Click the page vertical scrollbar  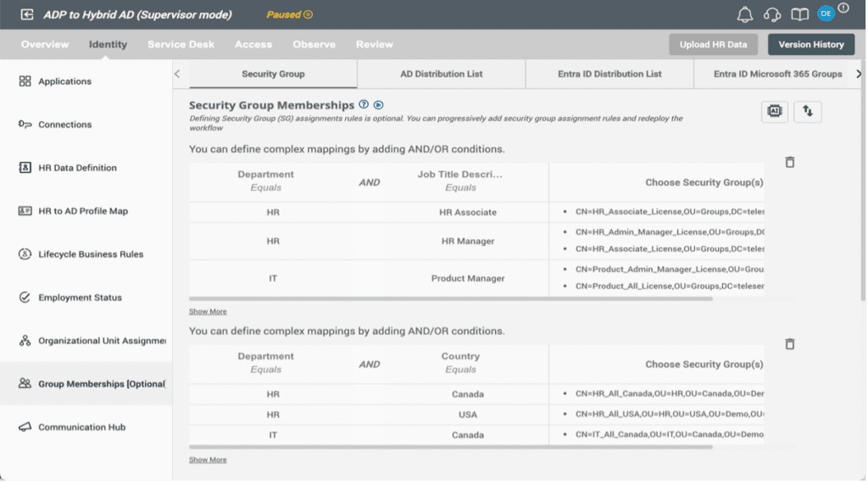pyautogui.click(x=863, y=180)
